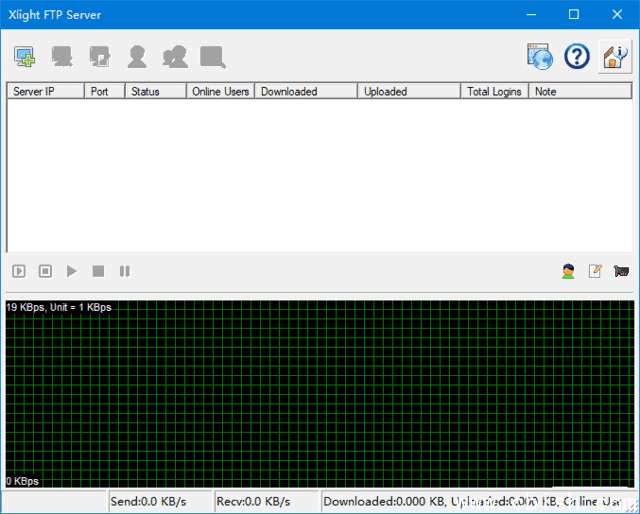Image resolution: width=640 pixels, height=514 pixels.
Task: Click the grayed-out delete server icon
Action: click(62, 57)
